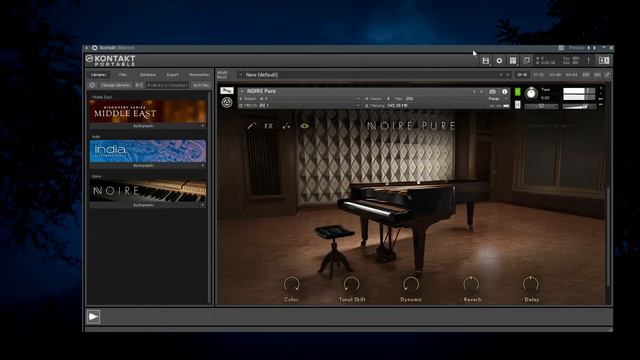Open the Options gear icon

(499, 61)
